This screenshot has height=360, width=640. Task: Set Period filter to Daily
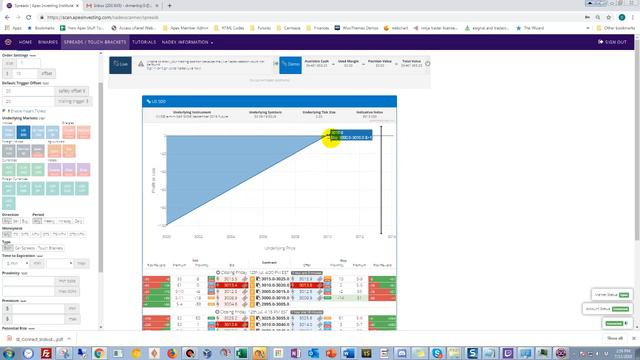pyautogui.click(x=78, y=221)
